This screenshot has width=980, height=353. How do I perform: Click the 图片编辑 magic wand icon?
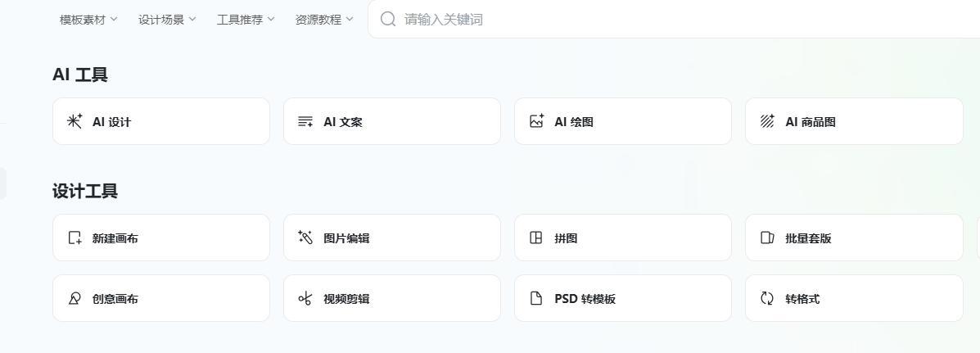point(305,238)
